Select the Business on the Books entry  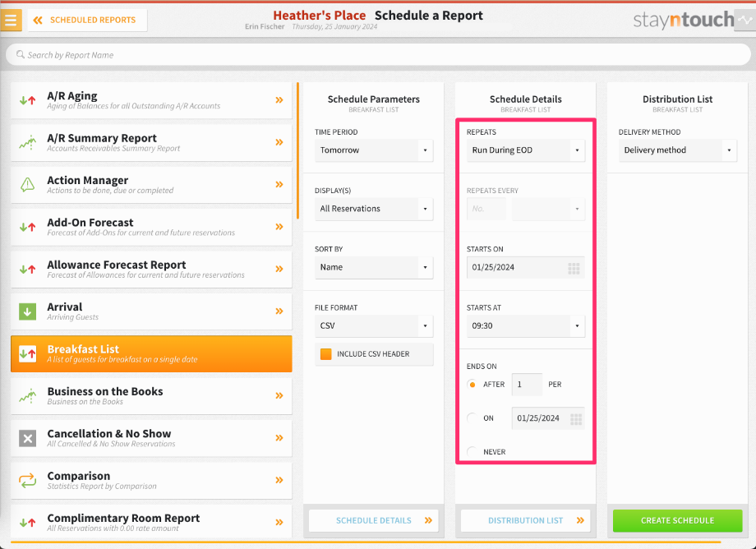coord(151,395)
